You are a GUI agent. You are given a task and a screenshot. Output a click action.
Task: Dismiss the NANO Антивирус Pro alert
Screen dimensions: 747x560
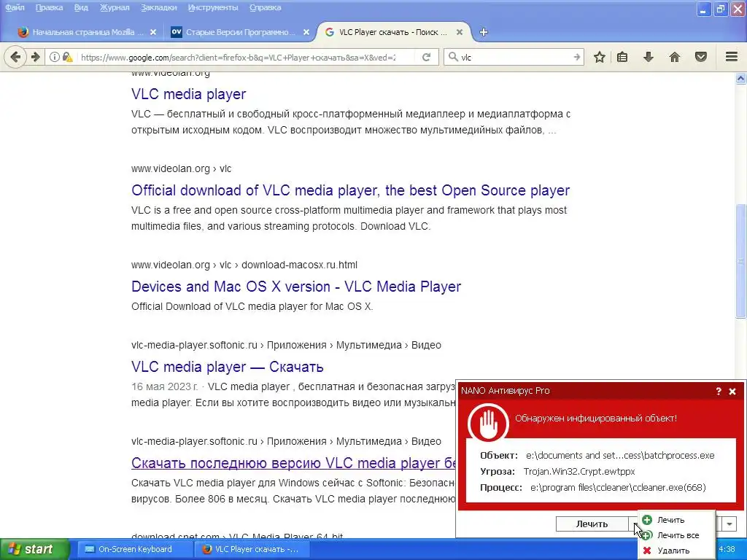[x=732, y=392]
